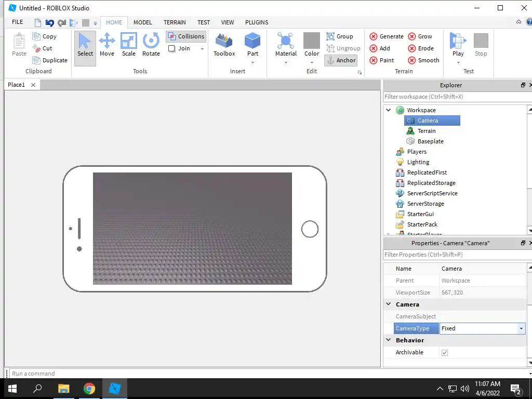Viewport: 532px width, 399px height.
Task: Toggle Anchor on selection
Action: click(341, 60)
